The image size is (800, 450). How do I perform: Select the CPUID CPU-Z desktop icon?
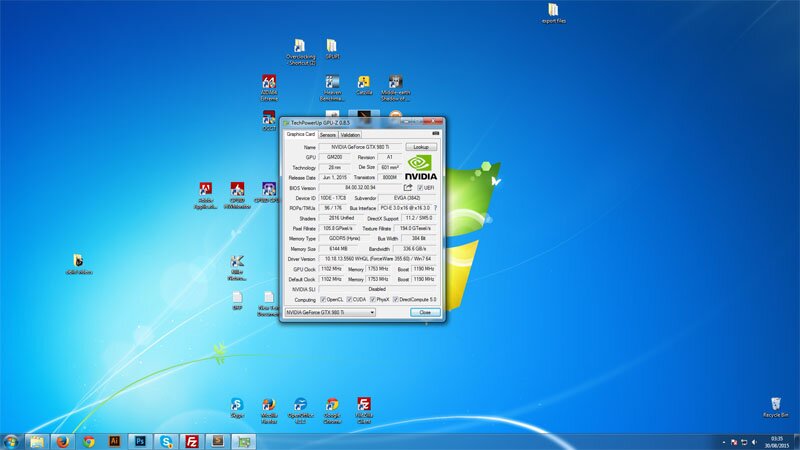269,193
